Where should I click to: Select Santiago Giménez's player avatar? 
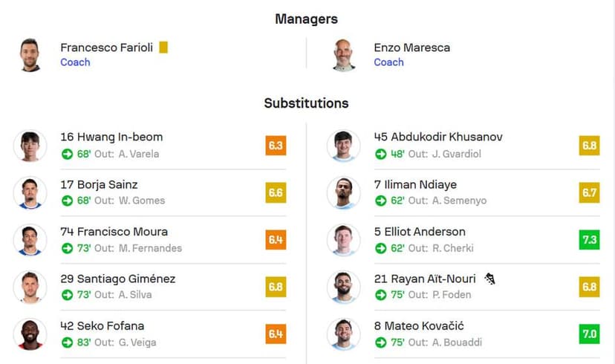30,287
